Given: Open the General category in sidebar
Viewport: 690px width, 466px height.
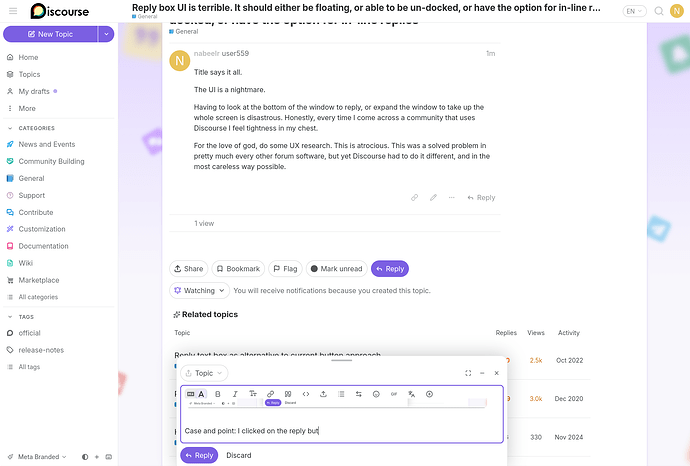Looking at the screenshot, I should pos(31,178).
